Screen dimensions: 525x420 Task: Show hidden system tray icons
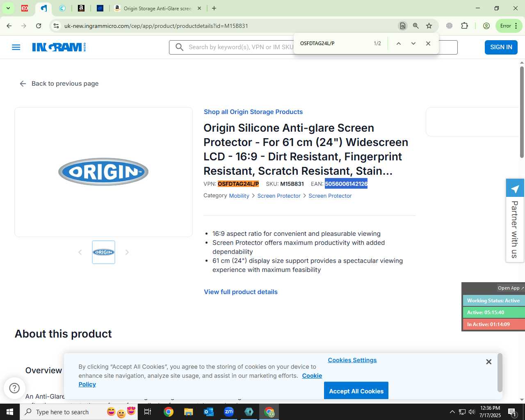click(x=452, y=412)
